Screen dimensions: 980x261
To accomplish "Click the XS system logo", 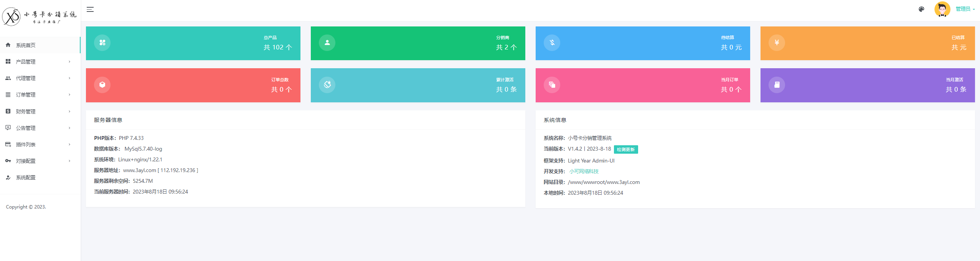I will [40, 16].
